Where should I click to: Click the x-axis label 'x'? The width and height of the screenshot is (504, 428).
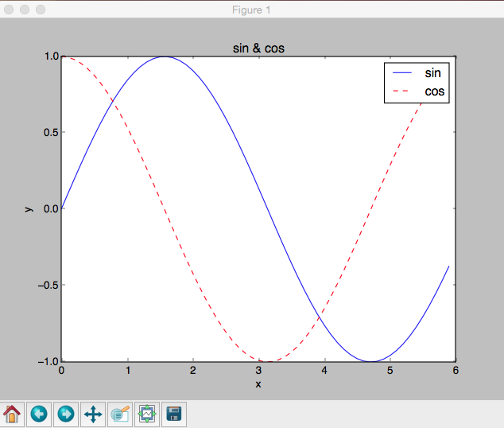pyautogui.click(x=258, y=384)
